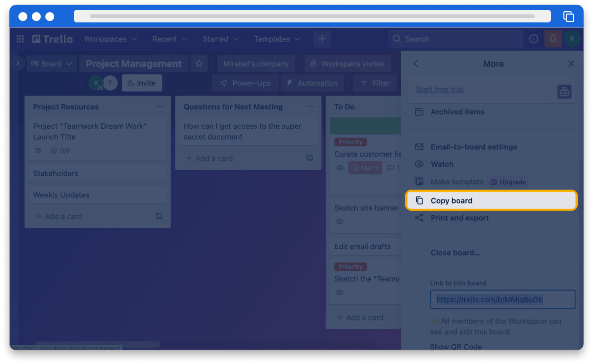Create from template icon in Project Resources

(x=159, y=216)
